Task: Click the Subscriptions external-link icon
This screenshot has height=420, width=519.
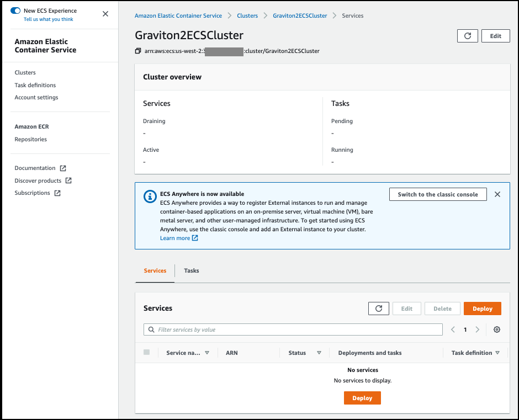Action: pos(57,193)
